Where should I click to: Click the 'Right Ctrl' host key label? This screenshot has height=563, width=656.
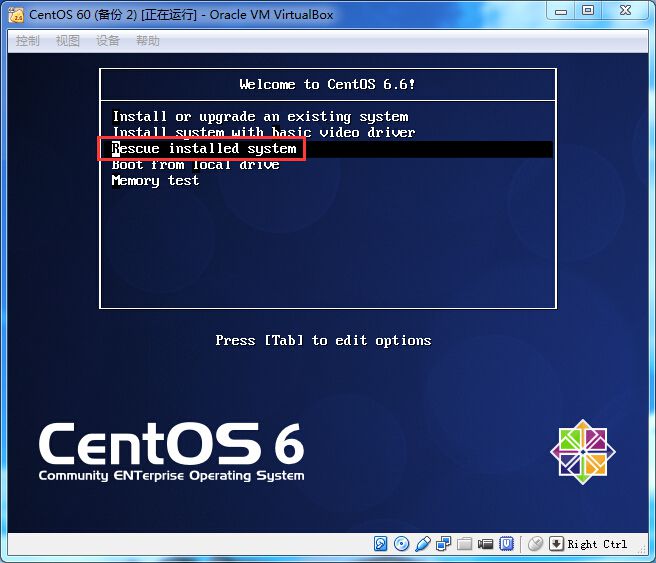point(597,544)
